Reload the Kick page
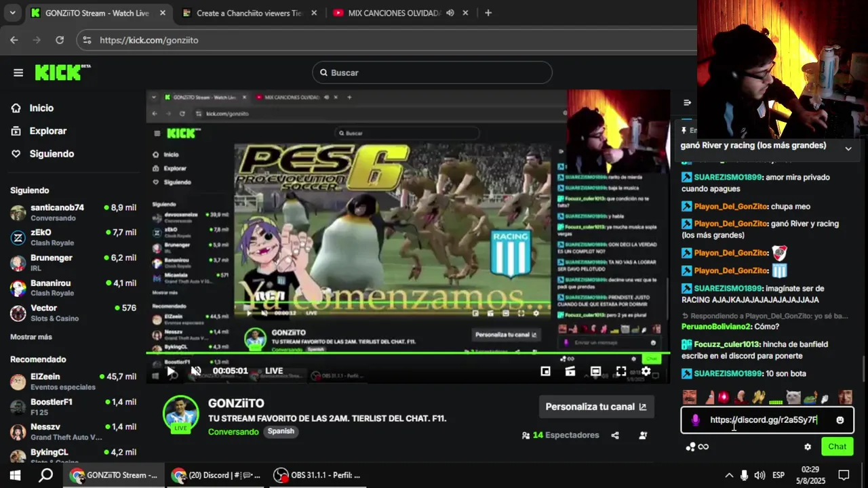Viewport: 868px width, 488px height. coord(60,40)
